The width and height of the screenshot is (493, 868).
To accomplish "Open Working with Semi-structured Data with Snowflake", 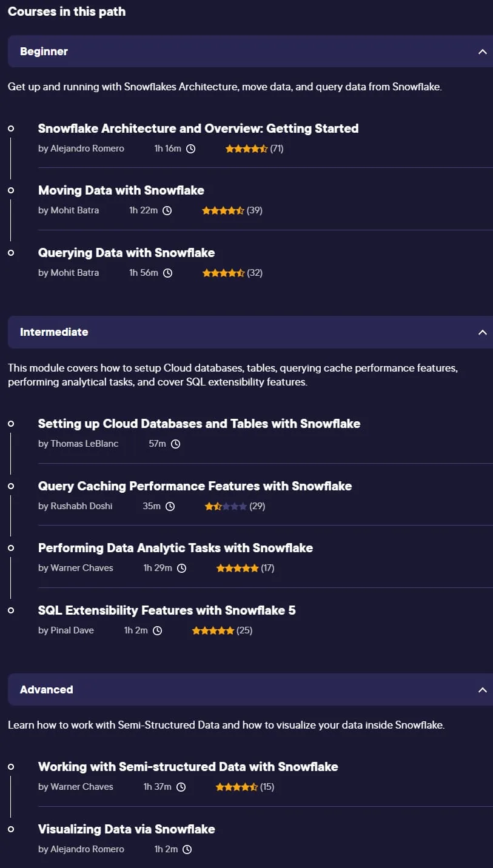I will [x=188, y=767].
